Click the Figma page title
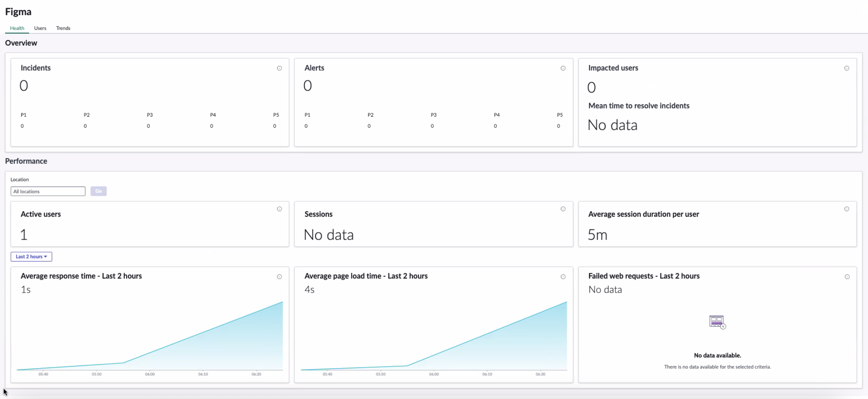Image resolution: width=868 pixels, height=399 pixels. coord(18,12)
